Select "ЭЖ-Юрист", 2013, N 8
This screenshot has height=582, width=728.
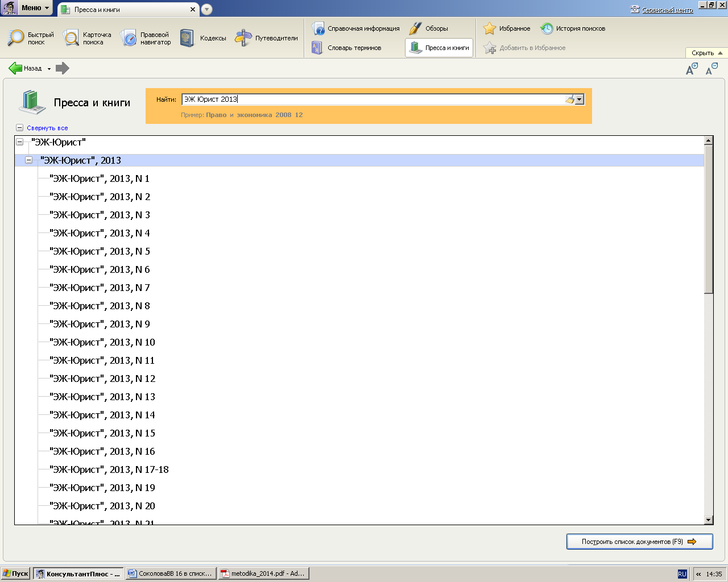coord(100,306)
